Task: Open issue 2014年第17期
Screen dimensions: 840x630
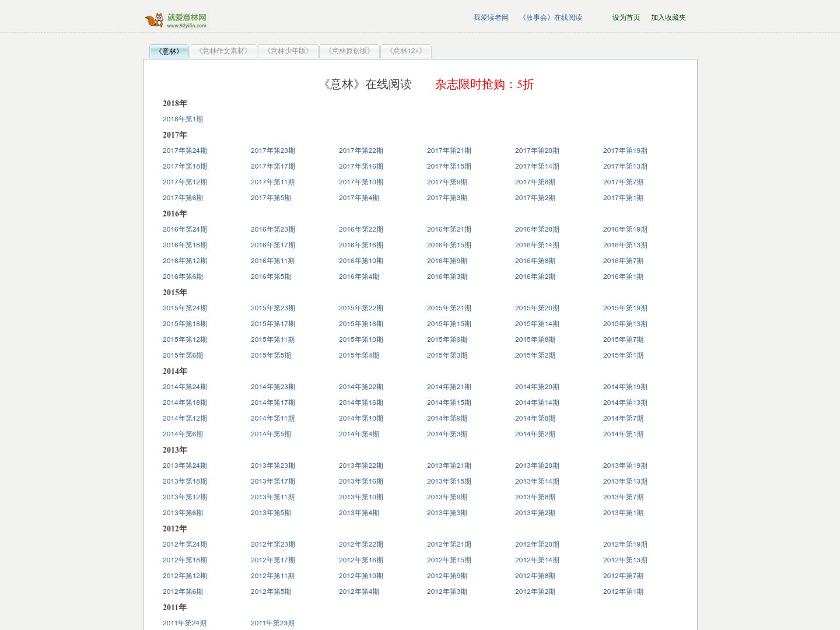Action: [x=272, y=402]
